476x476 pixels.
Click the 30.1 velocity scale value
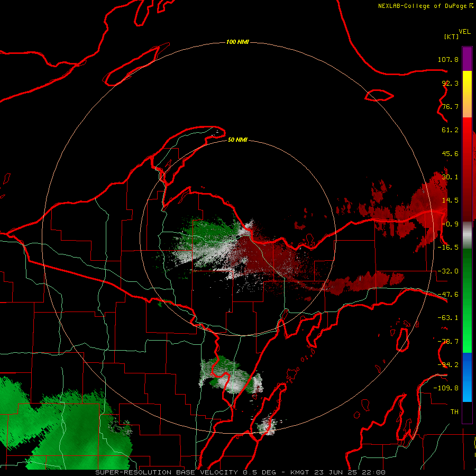click(x=450, y=177)
